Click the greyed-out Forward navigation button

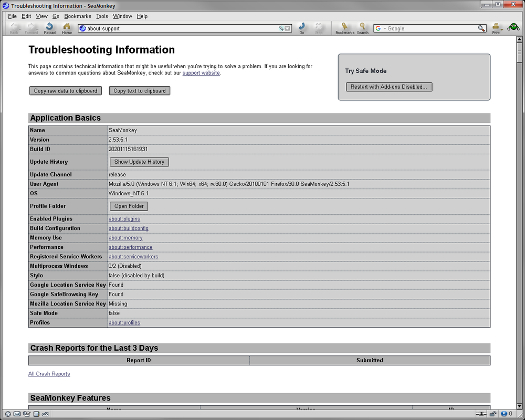pyautogui.click(x=31, y=28)
